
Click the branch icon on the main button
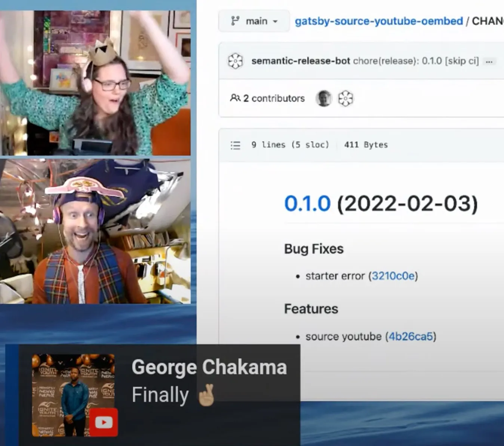click(236, 21)
